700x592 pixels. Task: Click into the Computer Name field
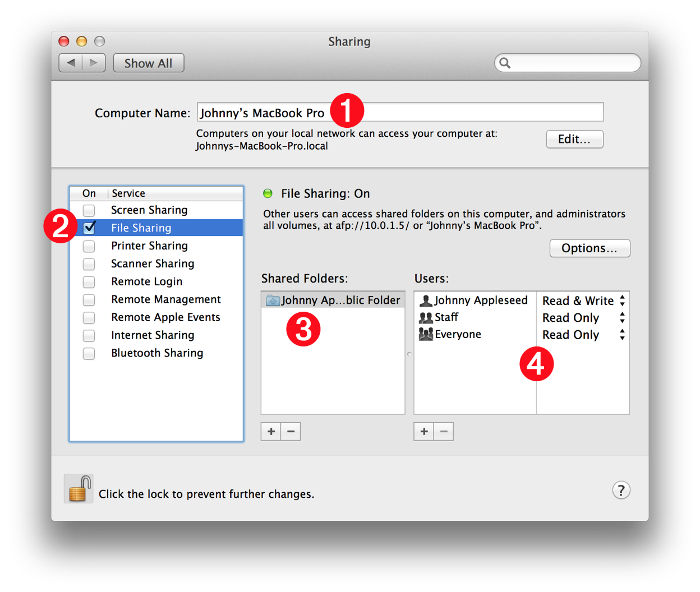[400, 112]
